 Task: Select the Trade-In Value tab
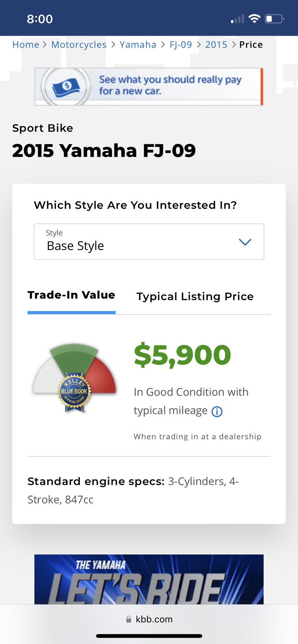[x=71, y=295]
